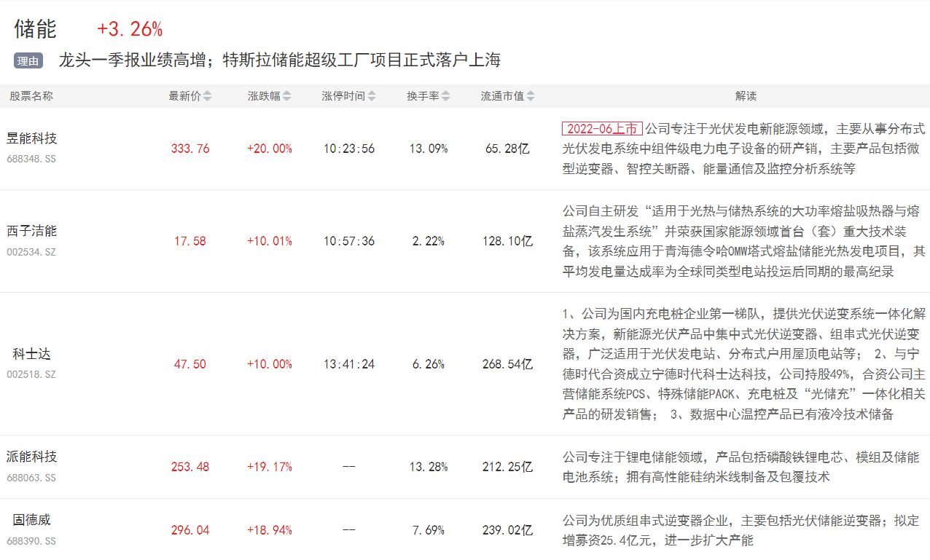The image size is (930, 560).
Task: Click market cap 65.28亿
Action: (507, 149)
